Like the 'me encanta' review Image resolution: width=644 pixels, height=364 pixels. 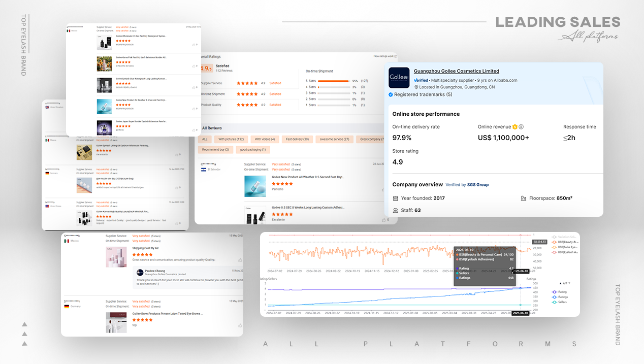178,154
